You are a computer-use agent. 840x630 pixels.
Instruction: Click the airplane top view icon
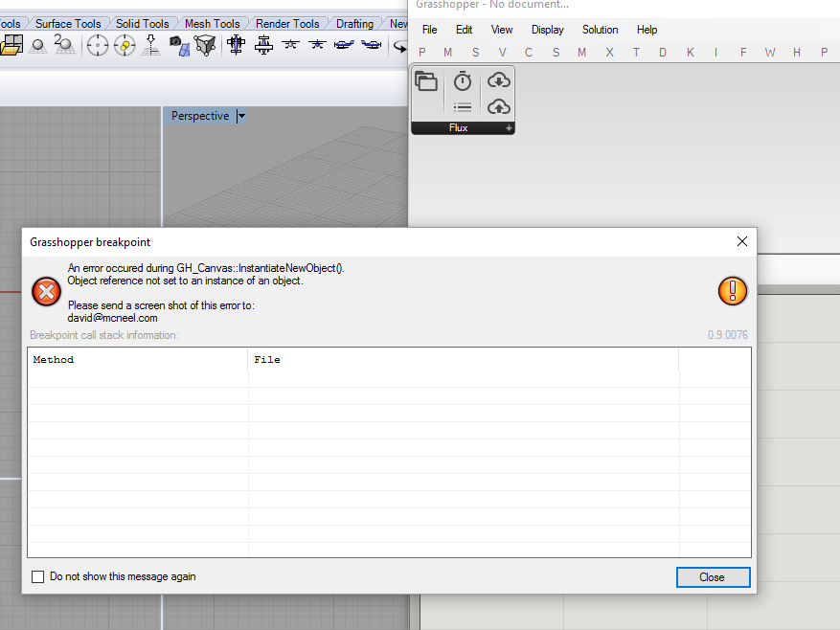(236, 45)
